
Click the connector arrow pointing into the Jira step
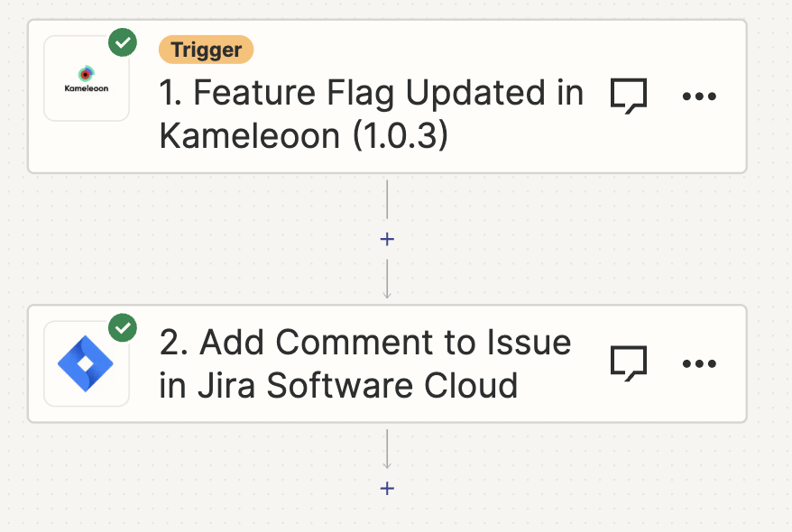click(387, 280)
